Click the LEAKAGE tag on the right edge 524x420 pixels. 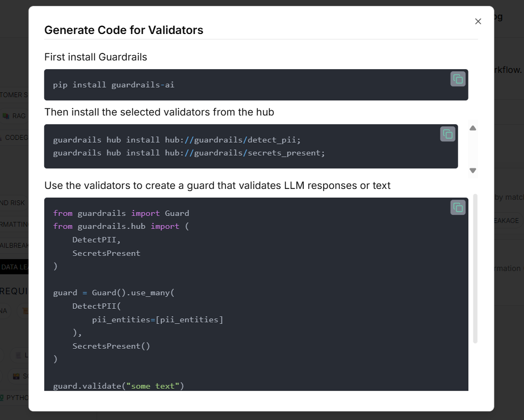click(x=507, y=220)
